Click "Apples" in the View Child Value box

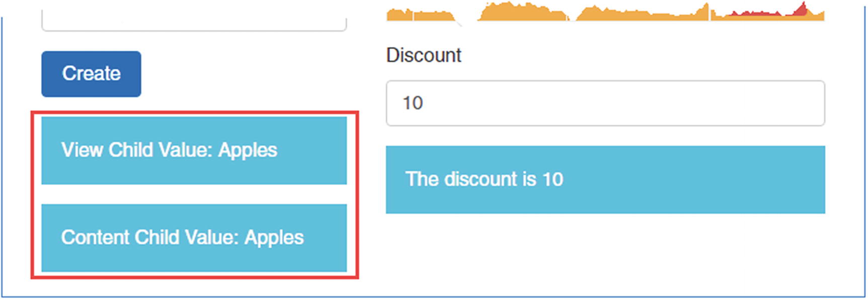(x=248, y=150)
